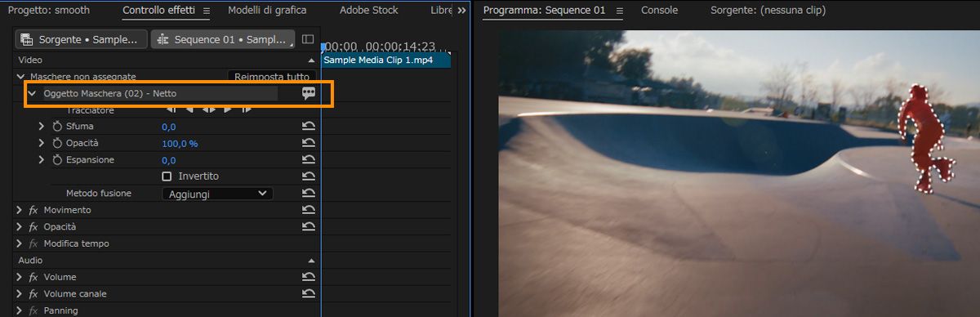Reset the Movimento effect
The width and height of the screenshot is (980, 317).
(x=309, y=210)
